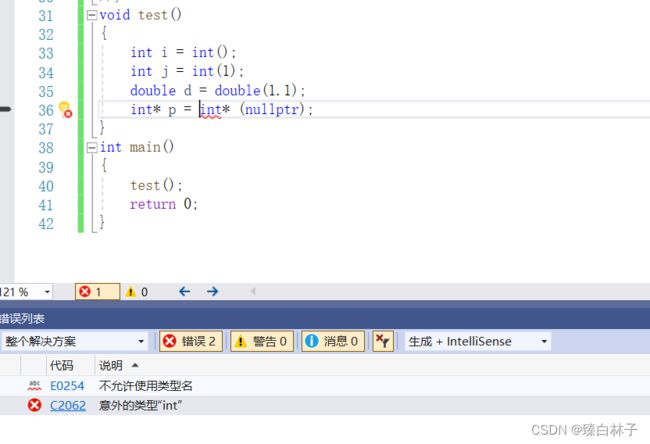This screenshot has width=650, height=444.
Task: Go to next issue with the right arrow
Action: pos(212,292)
